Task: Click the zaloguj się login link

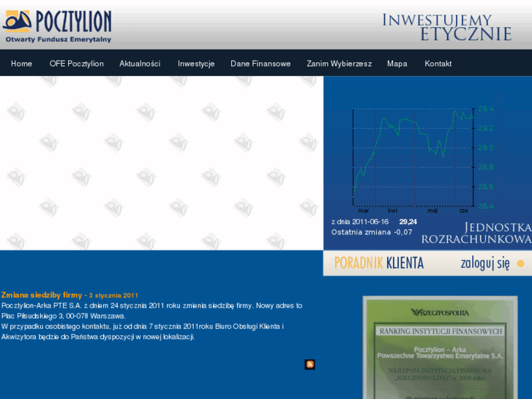Action: point(485,264)
